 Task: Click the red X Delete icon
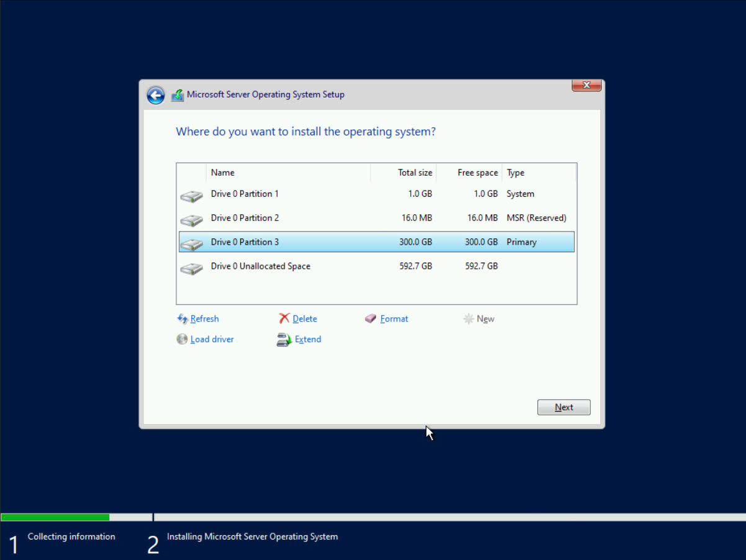click(x=284, y=318)
